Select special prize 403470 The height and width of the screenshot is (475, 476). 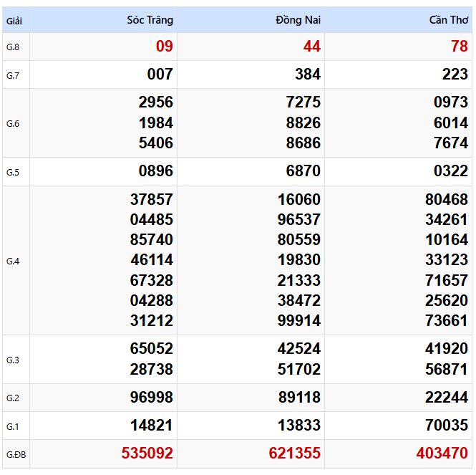[x=442, y=453]
